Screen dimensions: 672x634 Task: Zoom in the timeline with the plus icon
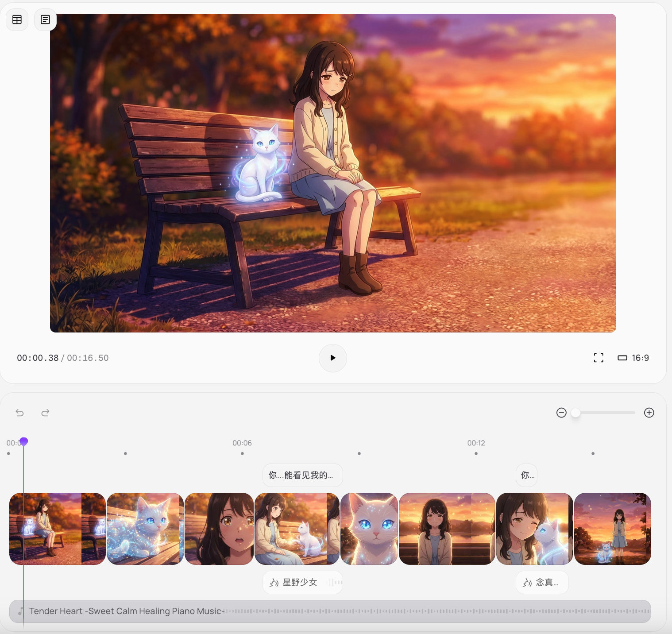tap(649, 413)
